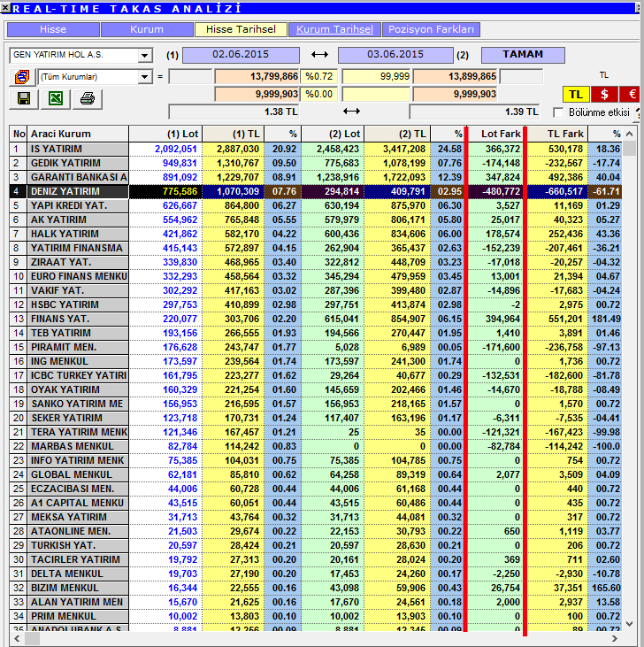Viewport: 644px width, 647px height.
Task: Select the MARBAS MENKUL row
Action: tap(316, 446)
